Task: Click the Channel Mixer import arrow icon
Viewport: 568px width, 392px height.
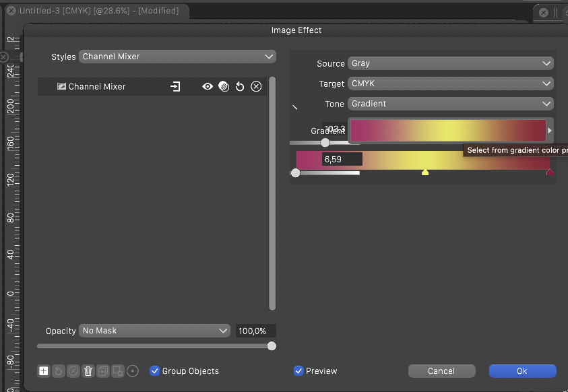Action: pos(175,87)
